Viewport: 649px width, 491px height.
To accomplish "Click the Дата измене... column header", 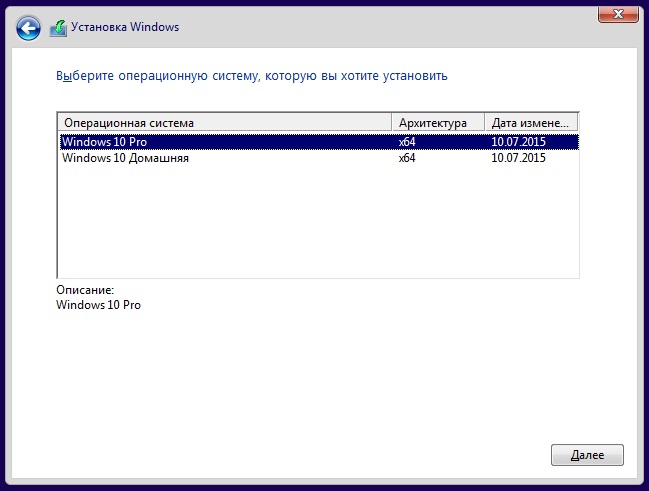I will click(531, 123).
